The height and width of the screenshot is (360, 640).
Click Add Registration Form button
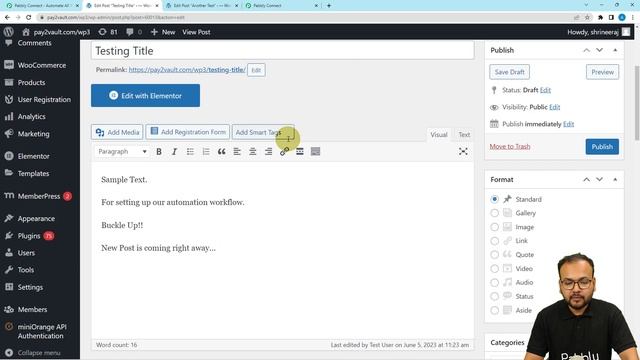188,132
